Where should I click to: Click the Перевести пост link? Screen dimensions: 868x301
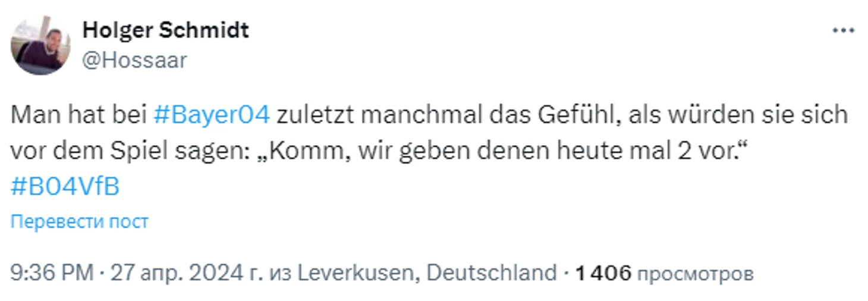point(80,222)
